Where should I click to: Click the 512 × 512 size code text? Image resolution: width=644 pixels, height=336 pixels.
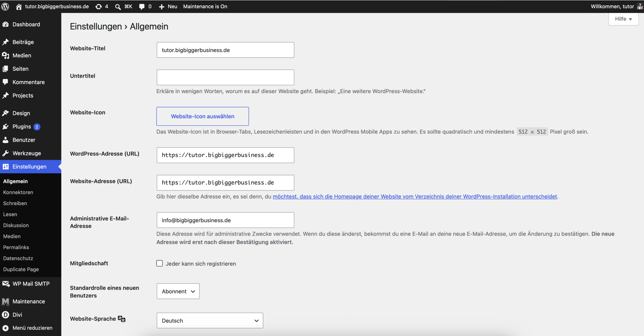(x=532, y=132)
